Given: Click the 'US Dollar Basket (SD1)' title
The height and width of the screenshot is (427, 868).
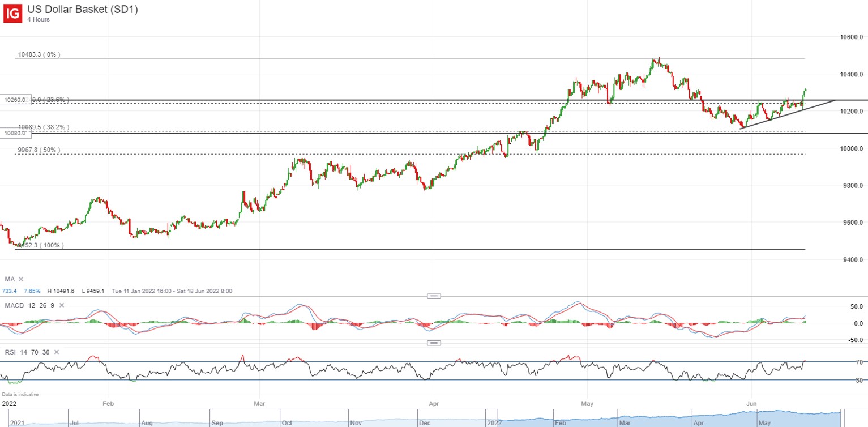Looking at the screenshot, I should [82, 9].
